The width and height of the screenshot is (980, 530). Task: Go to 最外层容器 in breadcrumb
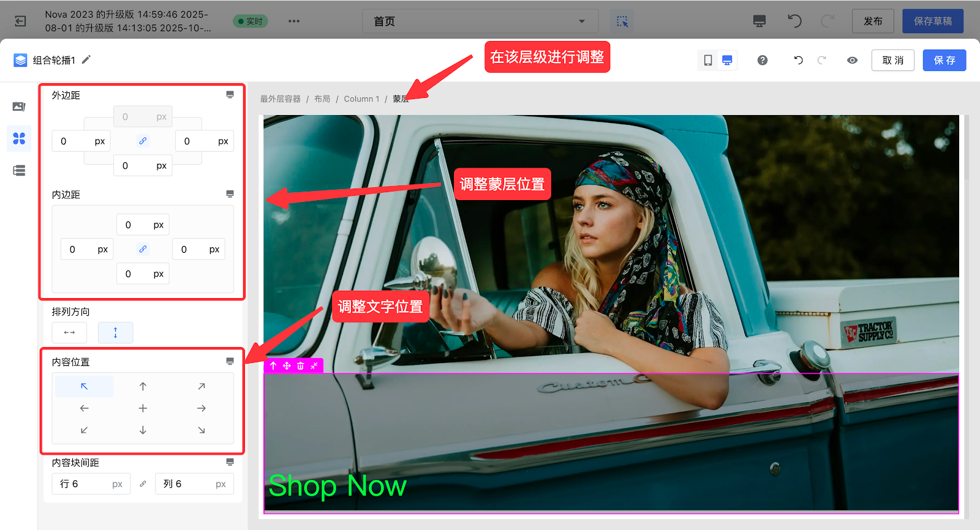coord(280,99)
